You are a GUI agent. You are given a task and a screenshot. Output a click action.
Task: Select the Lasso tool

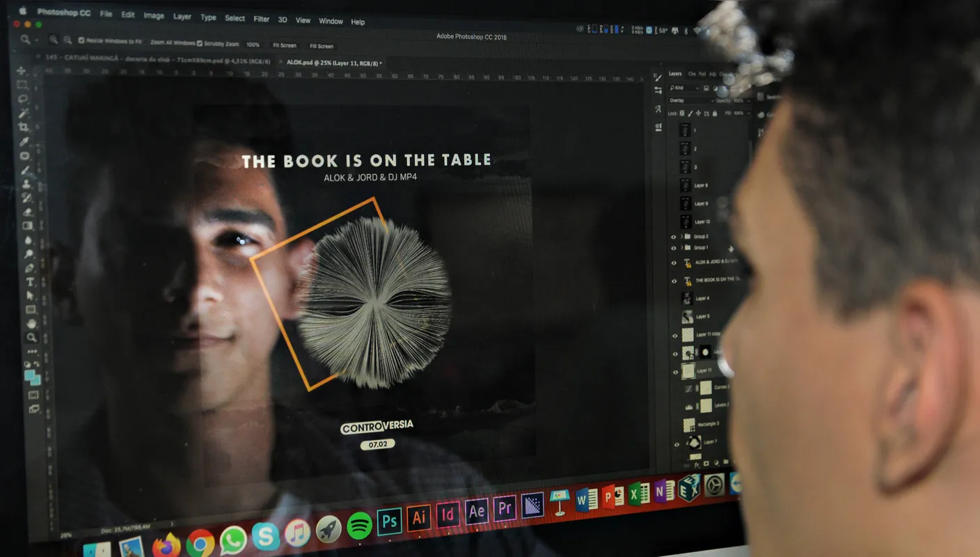[x=23, y=99]
